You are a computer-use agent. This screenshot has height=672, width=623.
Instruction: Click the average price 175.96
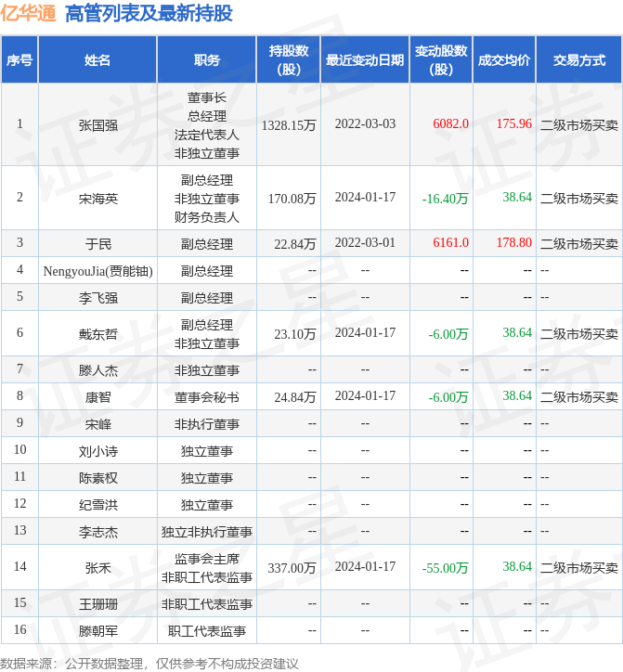coord(514,123)
